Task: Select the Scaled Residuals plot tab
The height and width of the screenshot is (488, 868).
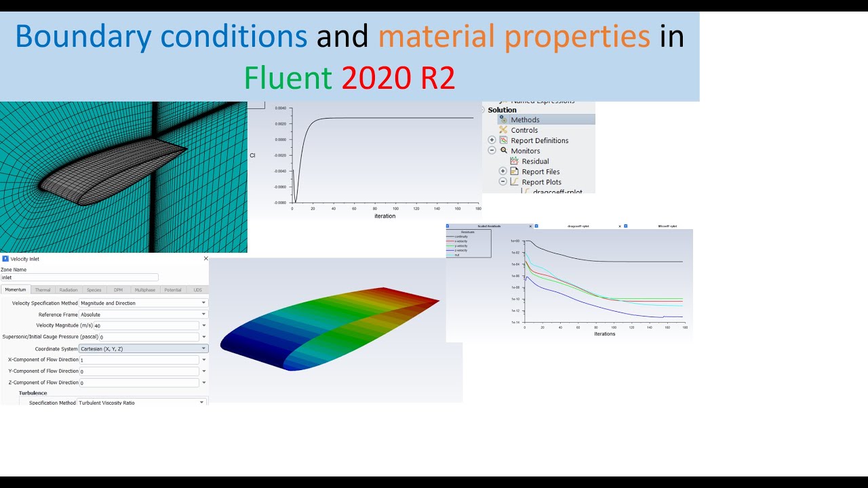Action: (490, 226)
